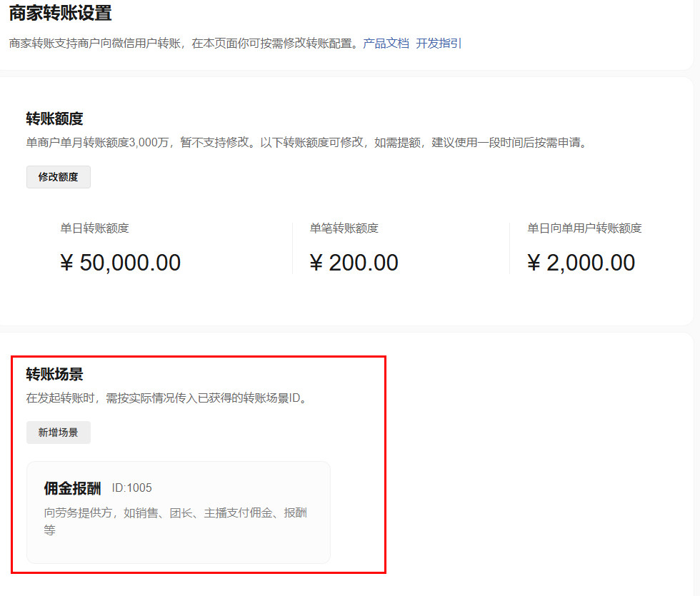Click the ¥ 200.00 single transfer value
The width and height of the screenshot is (700, 596).
pyautogui.click(x=354, y=263)
